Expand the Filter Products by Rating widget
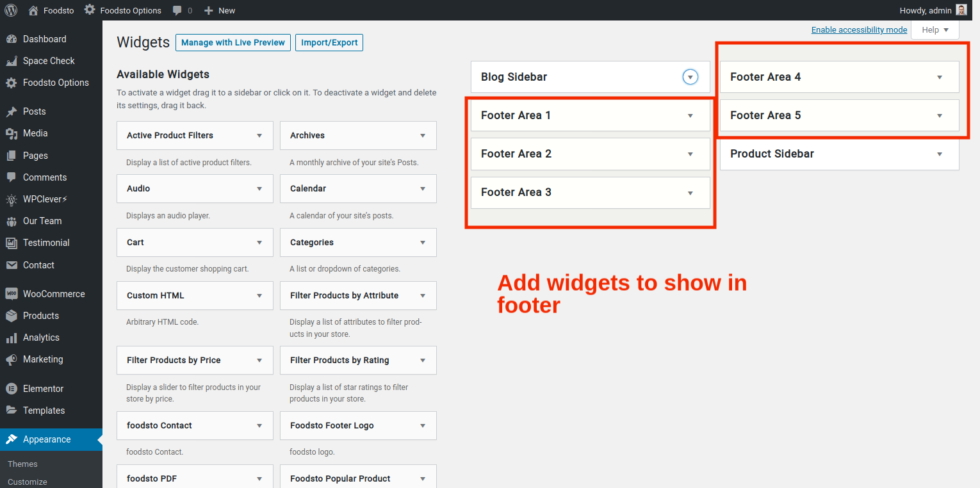This screenshot has height=488, width=980. pyautogui.click(x=423, y=361)
